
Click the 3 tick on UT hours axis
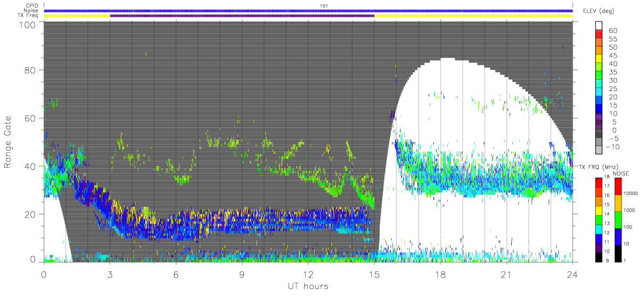[x=110, y=274]
